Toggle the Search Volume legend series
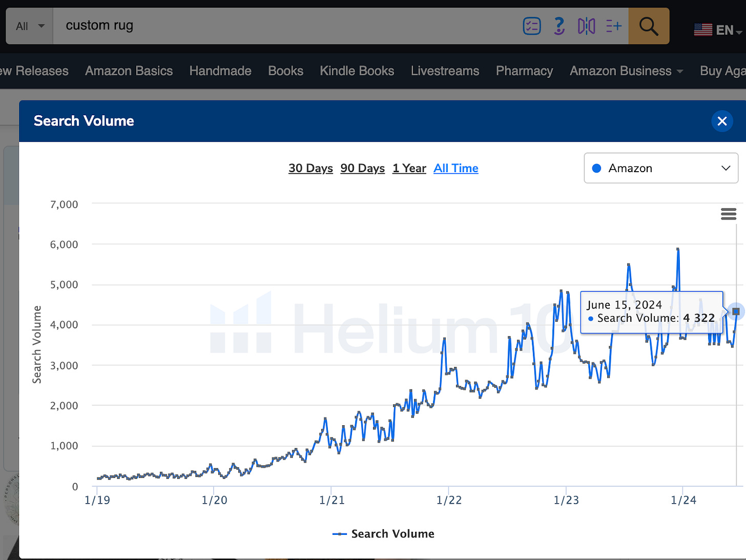Screen dimensions: 746x560 point(383,534)
